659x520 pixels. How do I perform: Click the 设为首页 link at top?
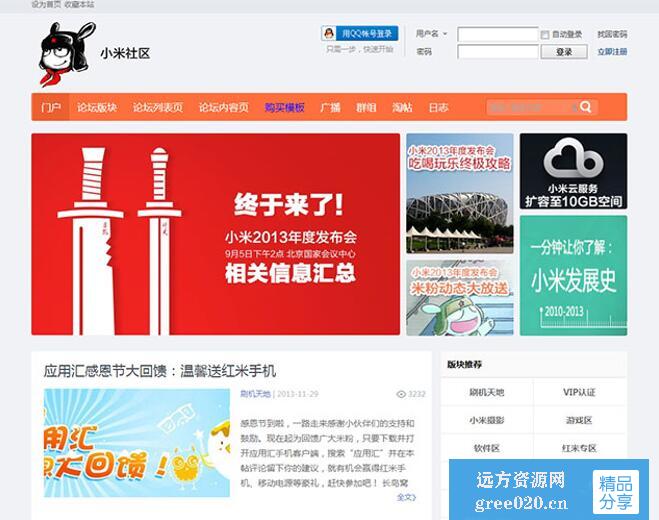46,4
